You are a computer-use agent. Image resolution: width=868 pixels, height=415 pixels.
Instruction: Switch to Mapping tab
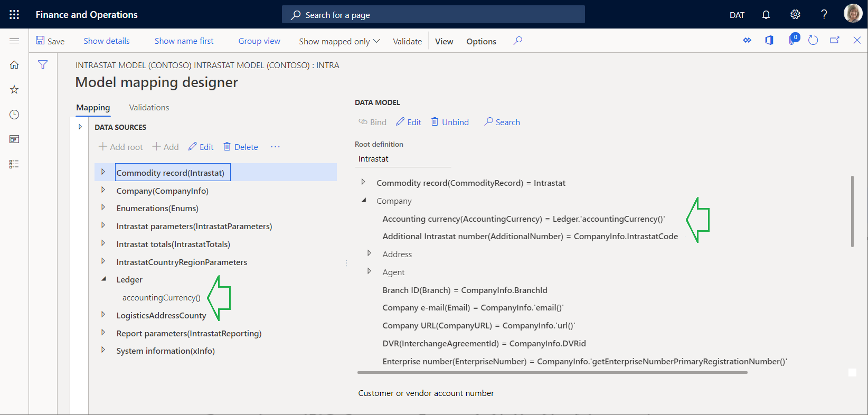click(x=93, y=107)
